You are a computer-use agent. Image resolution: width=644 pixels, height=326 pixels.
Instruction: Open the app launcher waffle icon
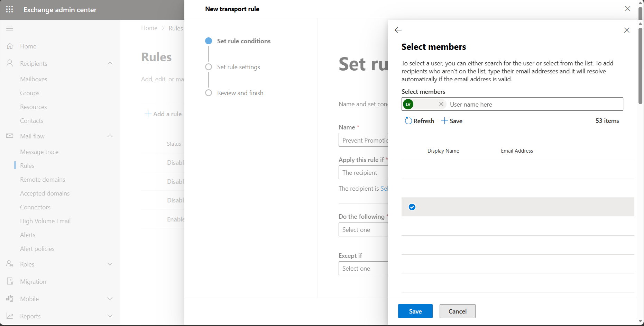point(10,9)
